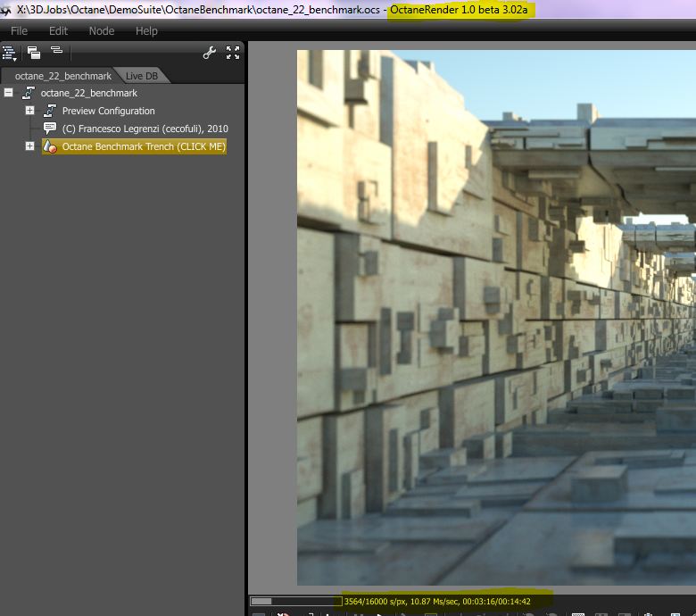
Task: Open the Help menu
Action: pos(146,30)
